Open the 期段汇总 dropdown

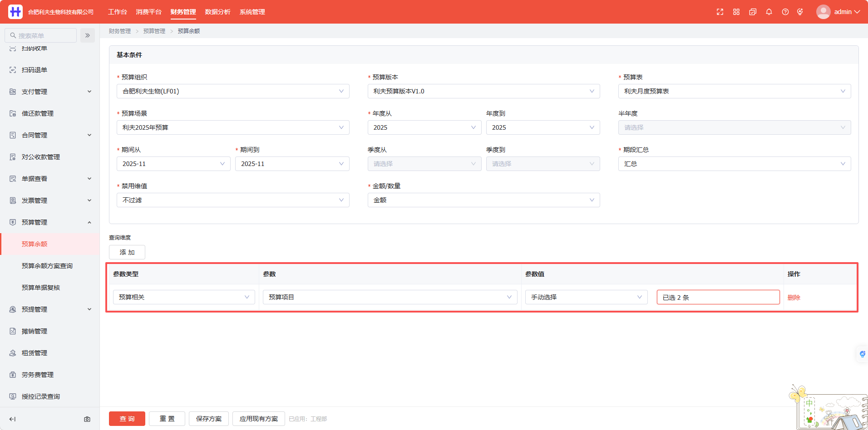click(x=735, y=164)
